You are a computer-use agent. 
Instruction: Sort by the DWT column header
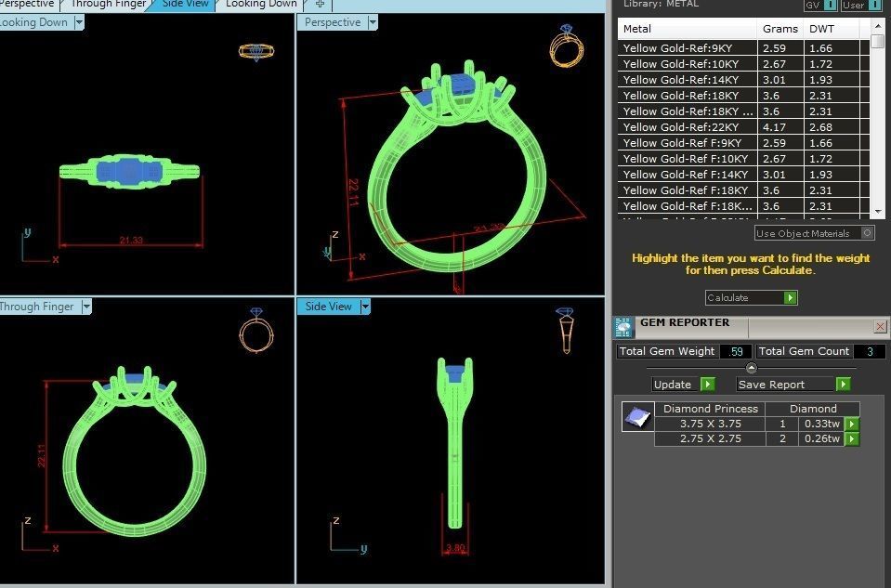click(832, 29)
